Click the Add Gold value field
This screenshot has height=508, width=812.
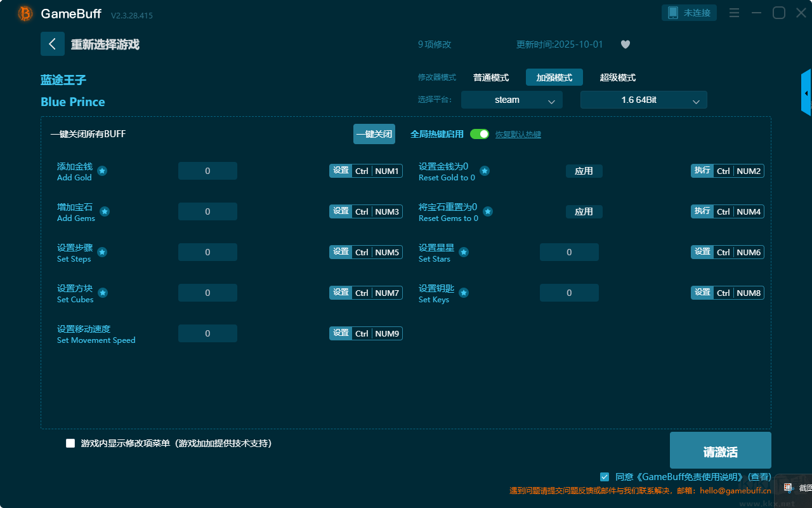click(x=207, y=171)
